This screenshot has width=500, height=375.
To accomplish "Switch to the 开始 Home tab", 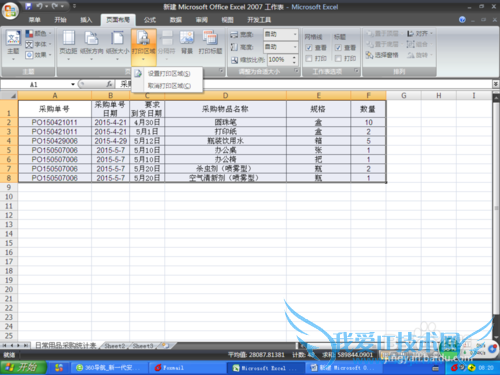I will pyautogui.click(x=60, y=20).
